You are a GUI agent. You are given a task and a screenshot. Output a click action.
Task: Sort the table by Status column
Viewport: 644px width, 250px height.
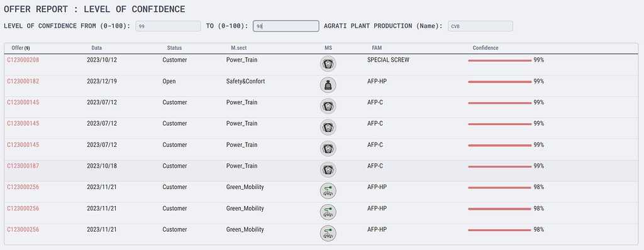pyautogui.click(x=174, y=48)
